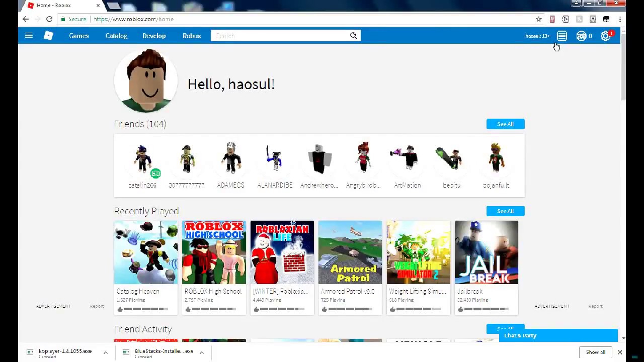The height and width of the screenshot is (362, 644).
Task: Click the green in-game status icon on catalin208
Action: 155,173
